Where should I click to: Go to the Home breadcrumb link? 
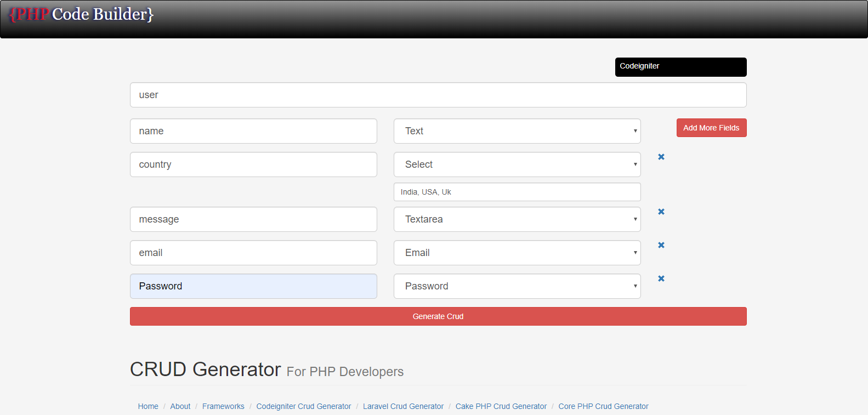pos(148,406)
